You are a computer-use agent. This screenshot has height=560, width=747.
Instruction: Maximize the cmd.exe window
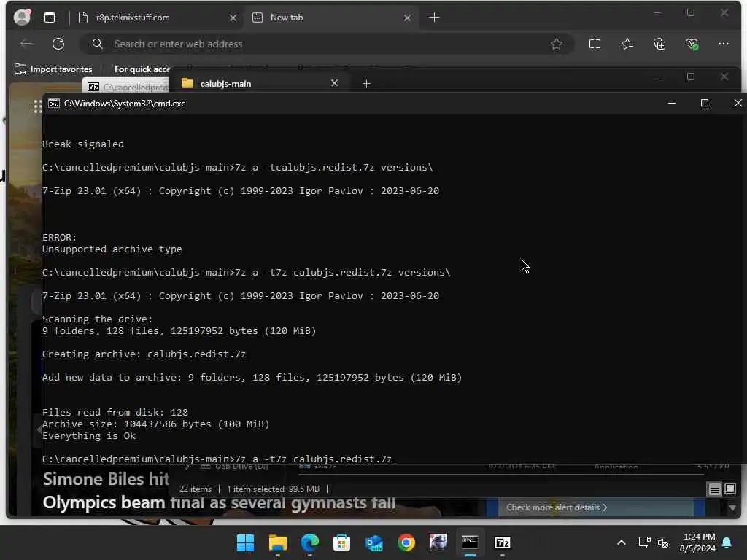(x=704, y=103)
